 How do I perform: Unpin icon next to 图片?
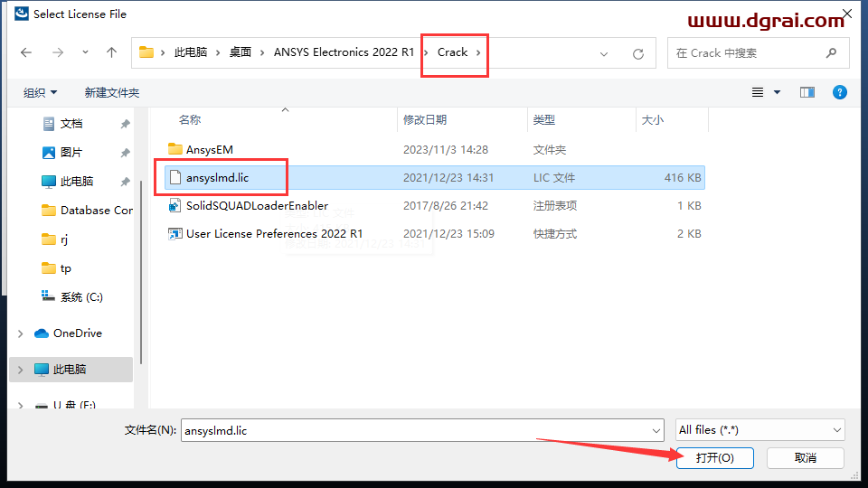tap(125, 153)
